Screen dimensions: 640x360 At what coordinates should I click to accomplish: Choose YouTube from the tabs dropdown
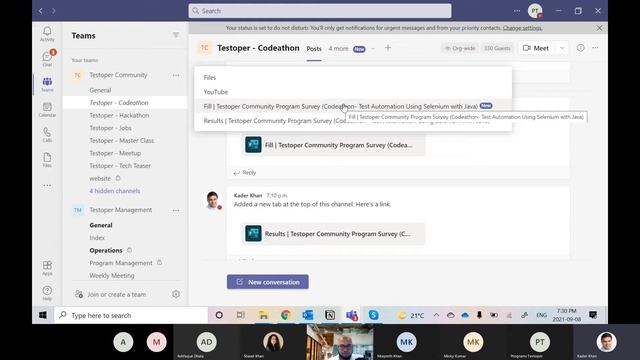coord(353,92)
